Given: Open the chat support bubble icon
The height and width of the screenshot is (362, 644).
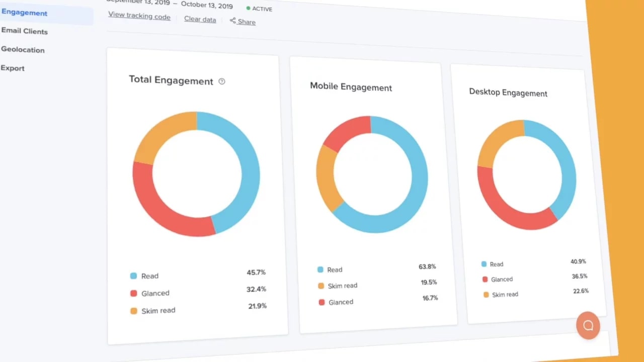Looking at the screenshot, I should tap(588, 325).
